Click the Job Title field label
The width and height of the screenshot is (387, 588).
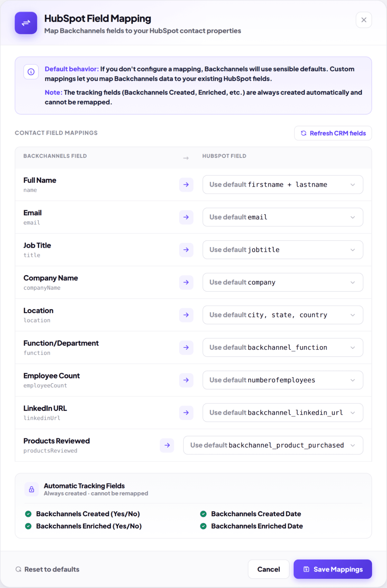coord(37,246)
